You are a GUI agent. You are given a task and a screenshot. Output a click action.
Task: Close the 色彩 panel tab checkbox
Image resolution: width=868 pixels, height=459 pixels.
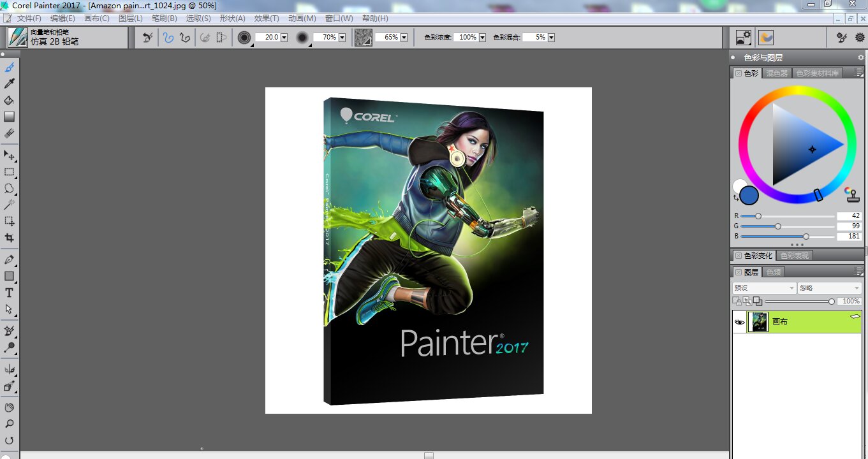(x=739, y=73)
